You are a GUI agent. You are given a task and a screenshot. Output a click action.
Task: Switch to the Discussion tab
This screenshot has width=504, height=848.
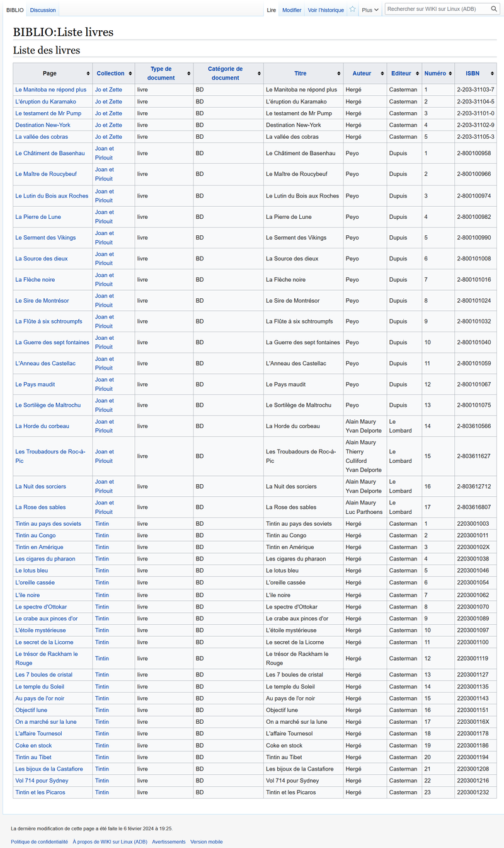(x=43, y=10)
